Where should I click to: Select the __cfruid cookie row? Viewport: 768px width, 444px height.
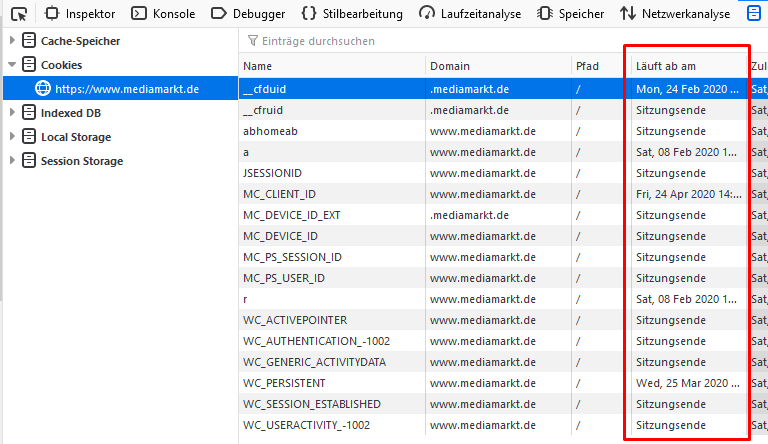click(x=503, y=110)
